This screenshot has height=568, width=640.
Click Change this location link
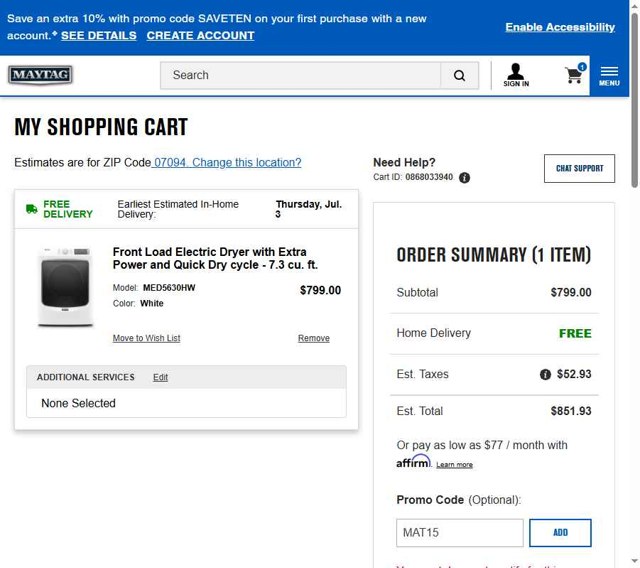247,162
